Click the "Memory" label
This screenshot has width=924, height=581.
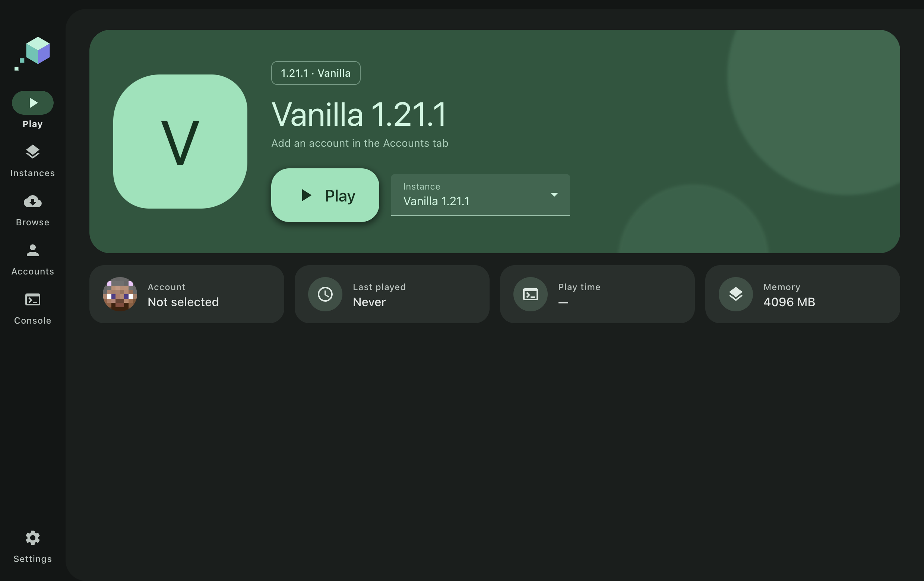pos(782,287)
